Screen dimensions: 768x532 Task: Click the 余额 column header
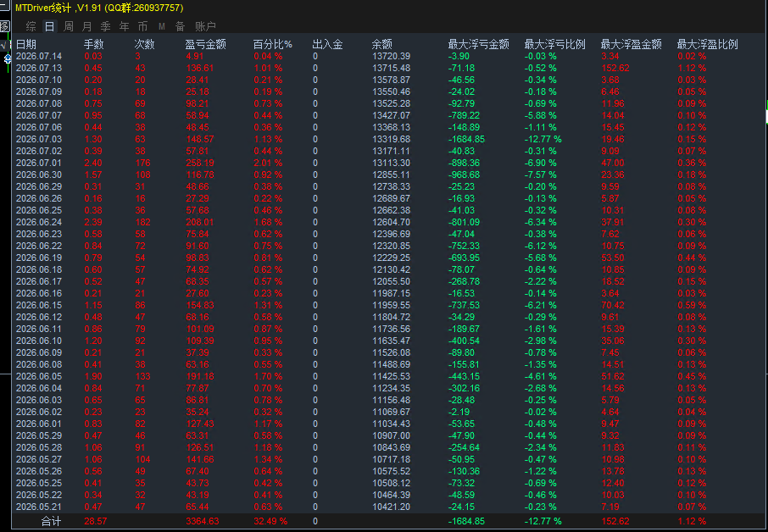click(x=382, y=45)
